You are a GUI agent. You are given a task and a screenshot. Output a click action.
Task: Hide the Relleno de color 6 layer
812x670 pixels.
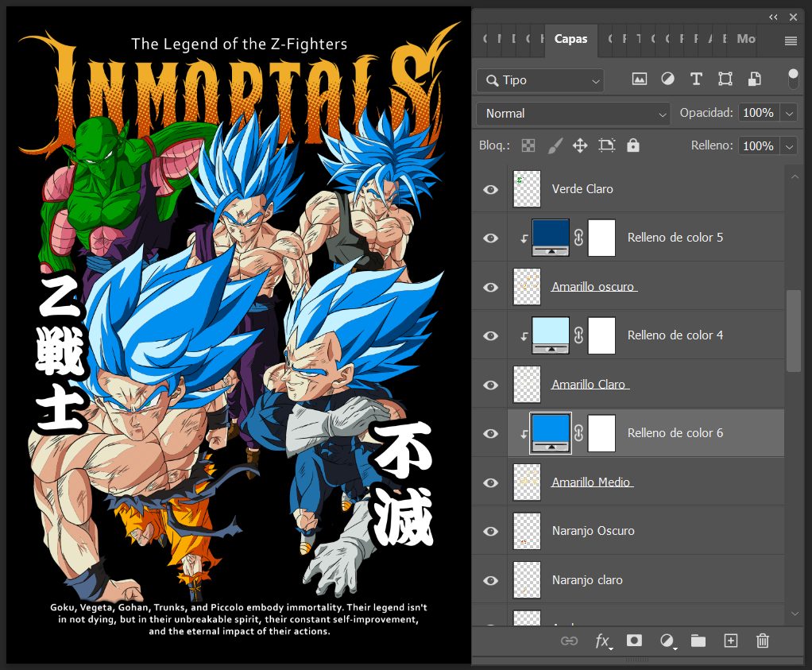pos(490,434)
